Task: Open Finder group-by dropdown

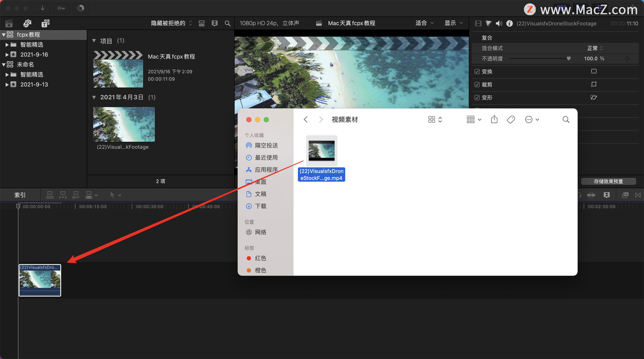Action: click(x=474, y=120)
